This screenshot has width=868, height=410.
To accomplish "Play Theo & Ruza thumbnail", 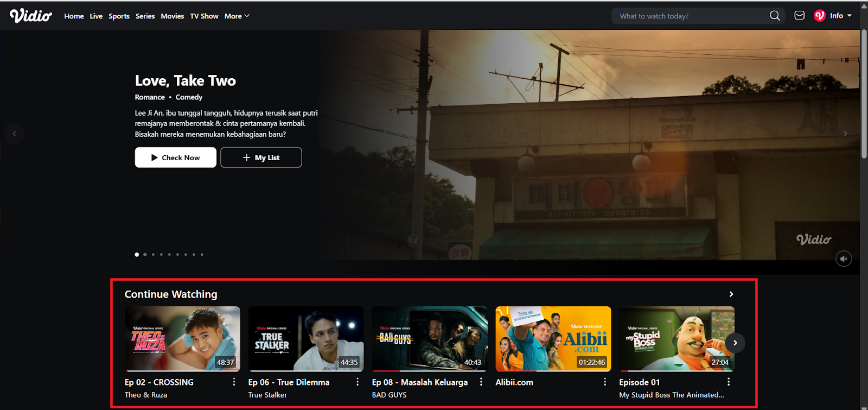I will click(x=182, y=339).
